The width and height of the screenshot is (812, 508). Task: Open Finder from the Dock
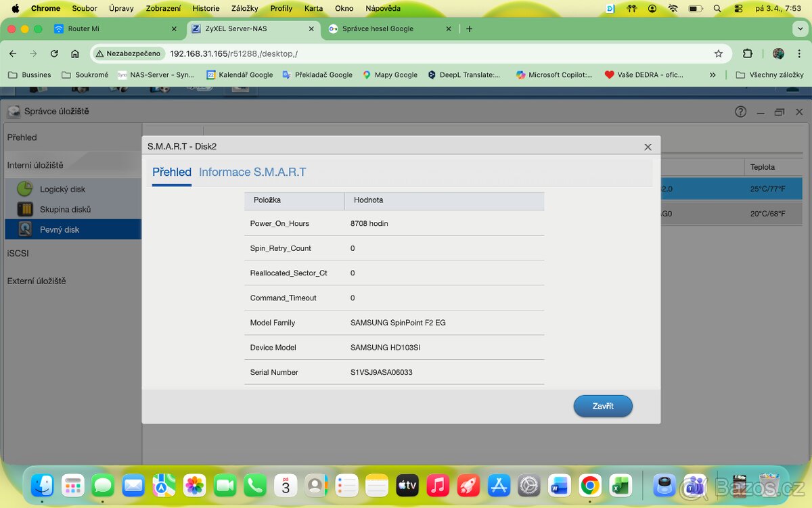click(x=43, y=485)
